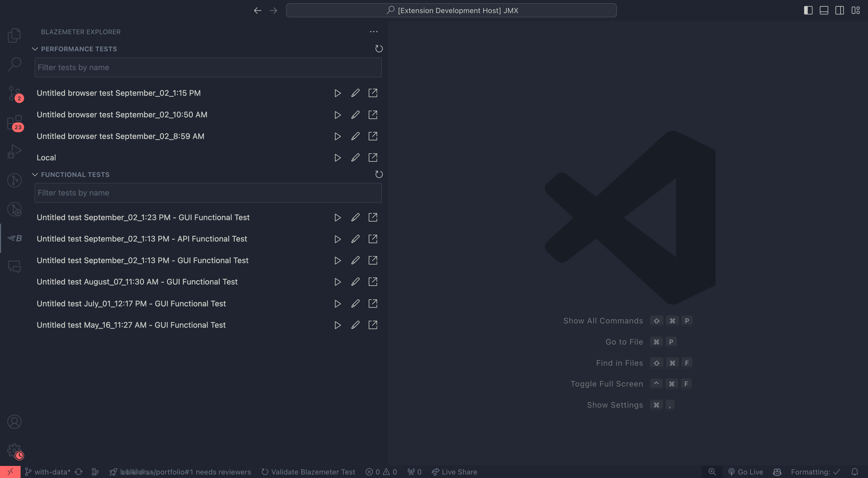
Task: Open the command center search box
Action: pos(451,11)
